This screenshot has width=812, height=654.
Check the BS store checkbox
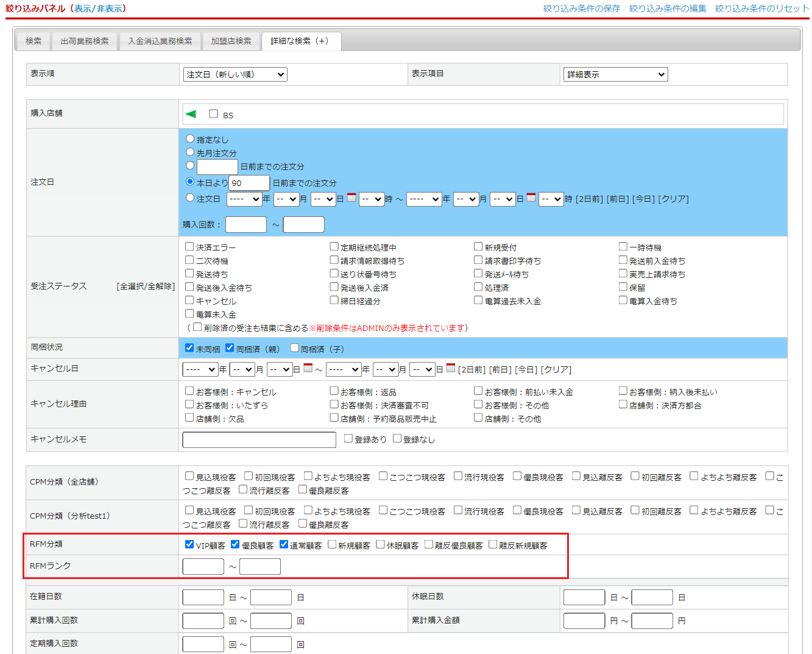(213, 114)
